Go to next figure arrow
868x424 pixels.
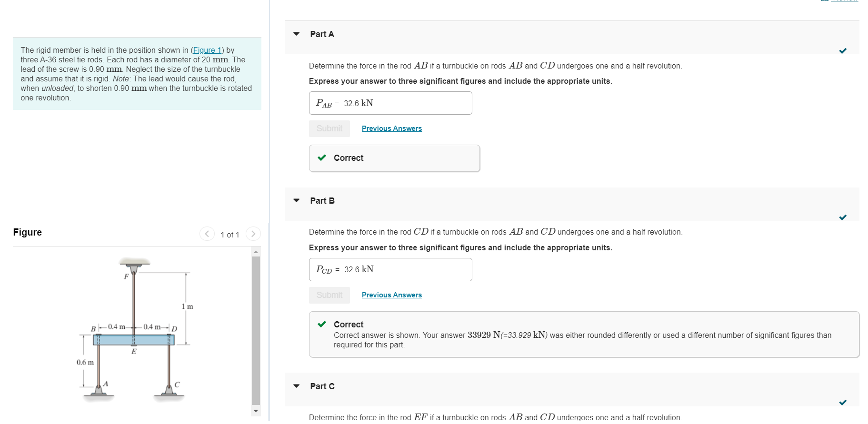coord(253,234)
